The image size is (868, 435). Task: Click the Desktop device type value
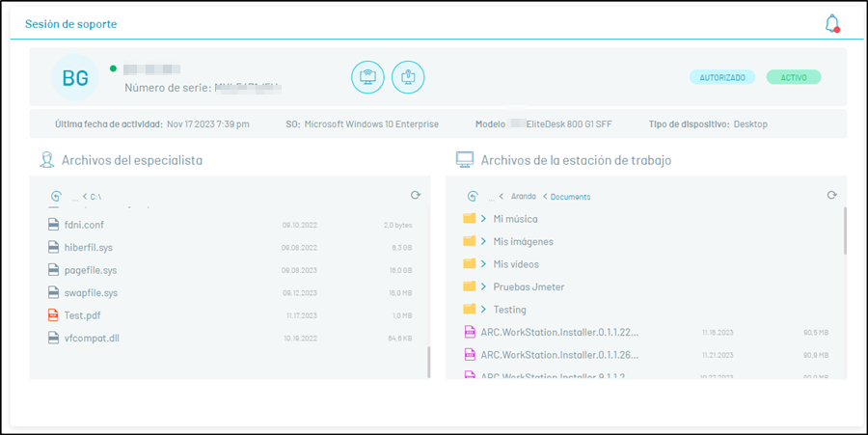tap(750, 124)
